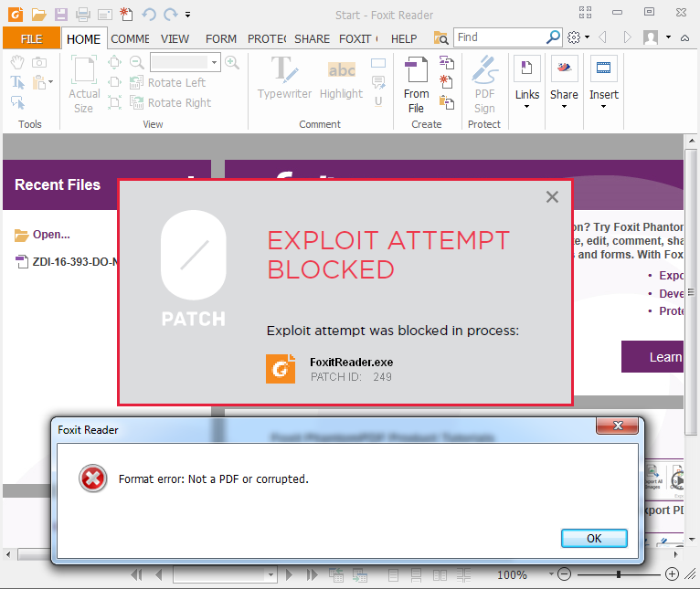Switch to the SHARE tab
The height and width of the screenshot is (589, 700).
pyautogui.click(x=312, y=39)
